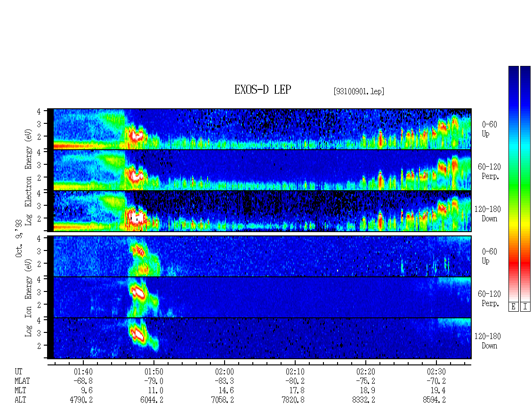The image size is (532, 412).
Task: Click the ALT value 7058.2
Action: pos(222,400)
